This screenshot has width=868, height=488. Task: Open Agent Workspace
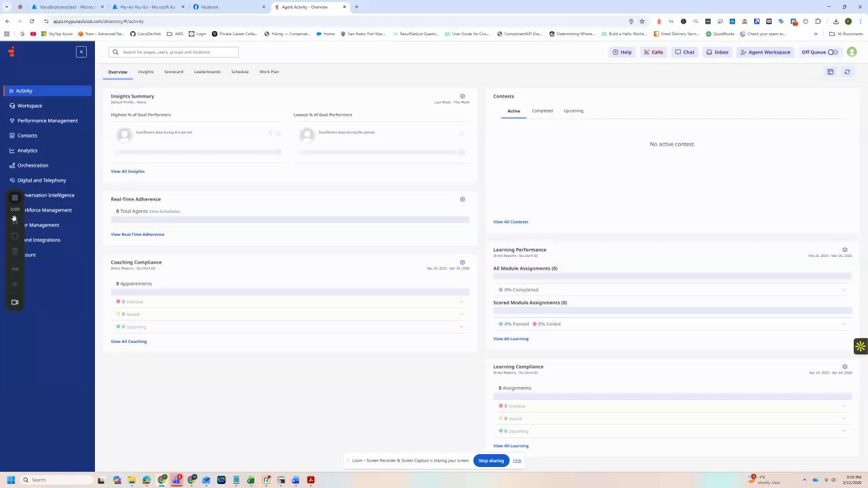[765, 52]
